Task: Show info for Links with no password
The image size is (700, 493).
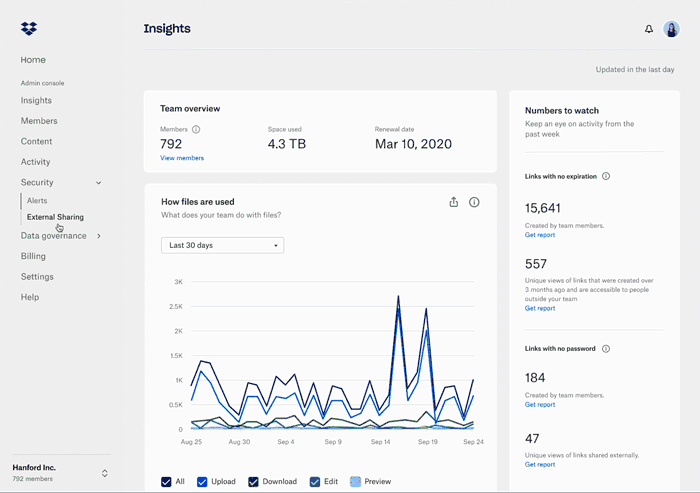Action: [606, 349]
